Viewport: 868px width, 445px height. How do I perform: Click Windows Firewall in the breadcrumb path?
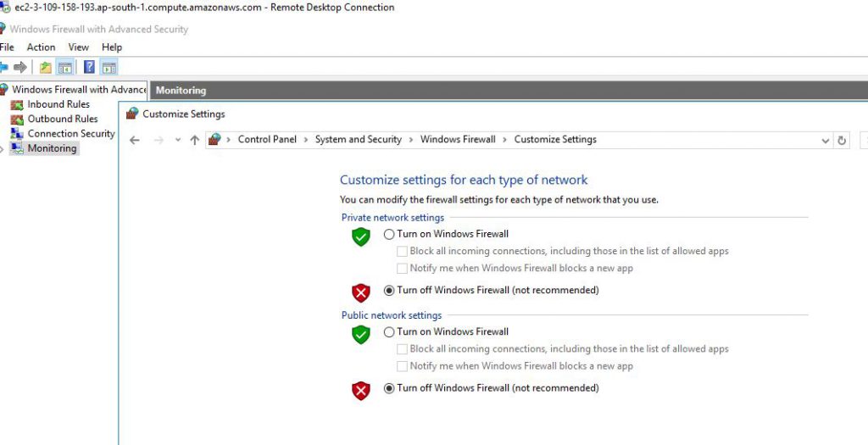tap(458, 140)
